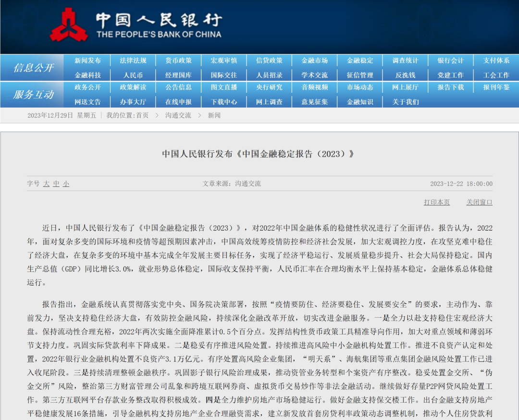Click the People's Bank of China logo
The image size is (519, 420).
pyautogui.click(x=136, y=25)
